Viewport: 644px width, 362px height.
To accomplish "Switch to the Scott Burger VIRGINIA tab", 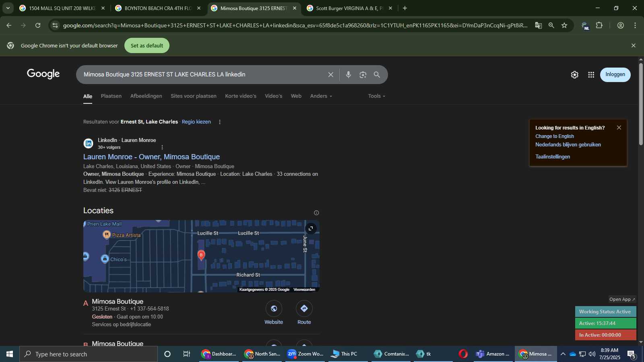I will [349, 8].
